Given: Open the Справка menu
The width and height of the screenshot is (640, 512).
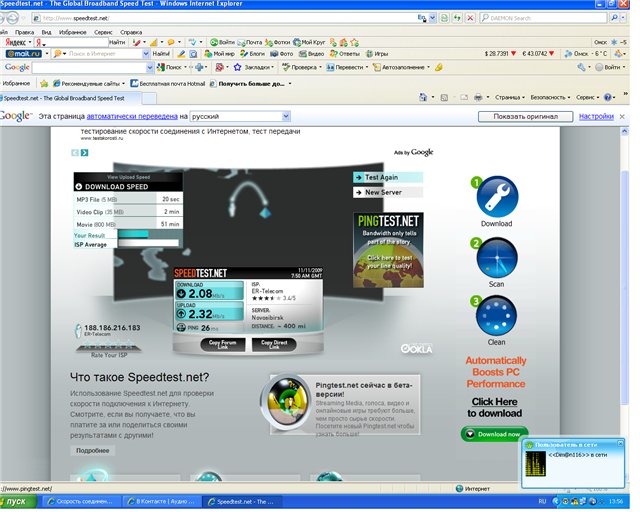Looking at the screenshot, I should pyautogui.click(x=131, y=32).
